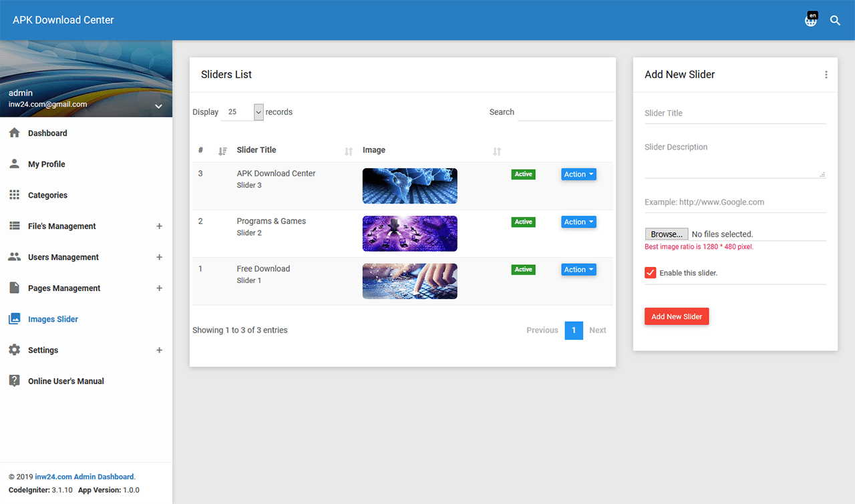Screen dimensions: 855x504
Task: Open Categories menu item
Action: [86, 195]
